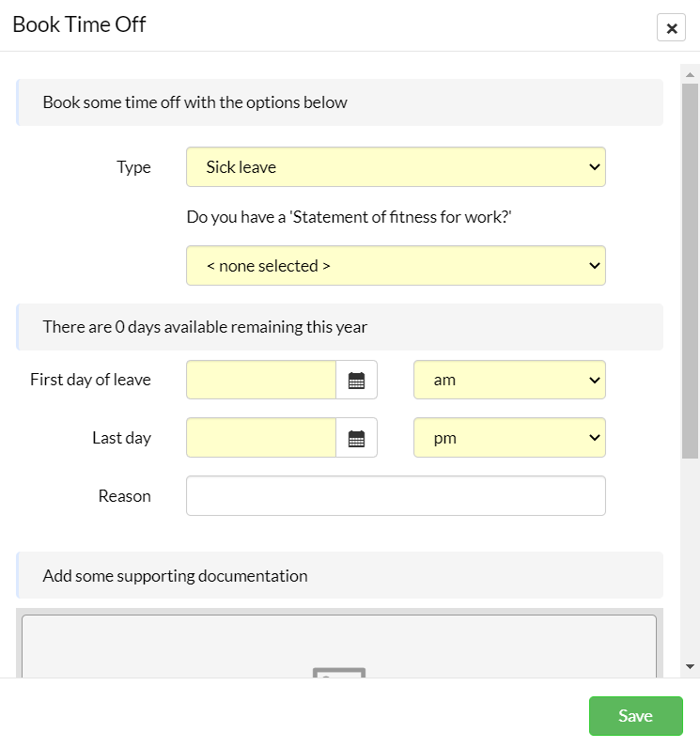Click into the Reason text field
The width and height of the screenshot is (700, 748).
[396, 495]
